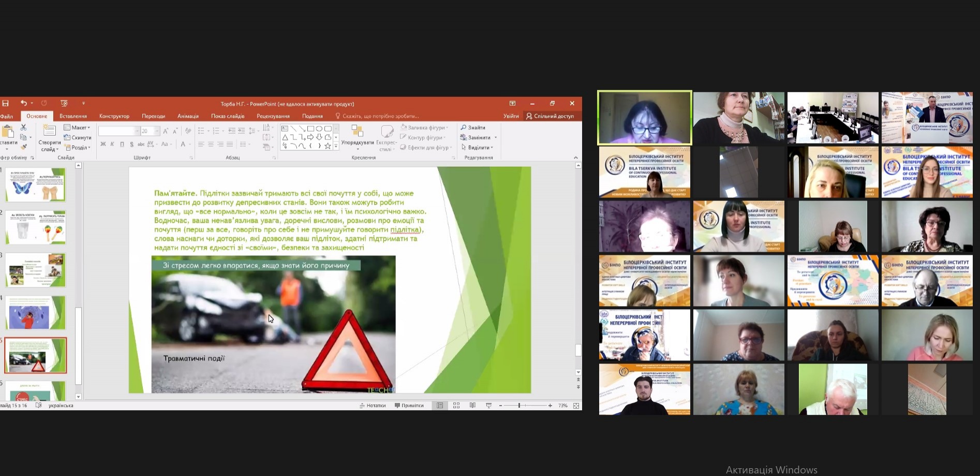Switch to Slide Sorter view
Image resolution: width=980 pixels, height=476 pixels.
[x=456, y=406]
